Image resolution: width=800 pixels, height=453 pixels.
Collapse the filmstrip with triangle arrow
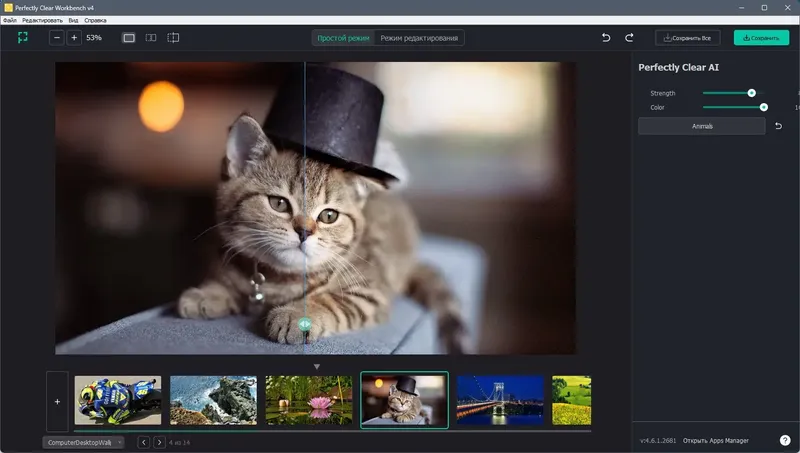(317, 366)
